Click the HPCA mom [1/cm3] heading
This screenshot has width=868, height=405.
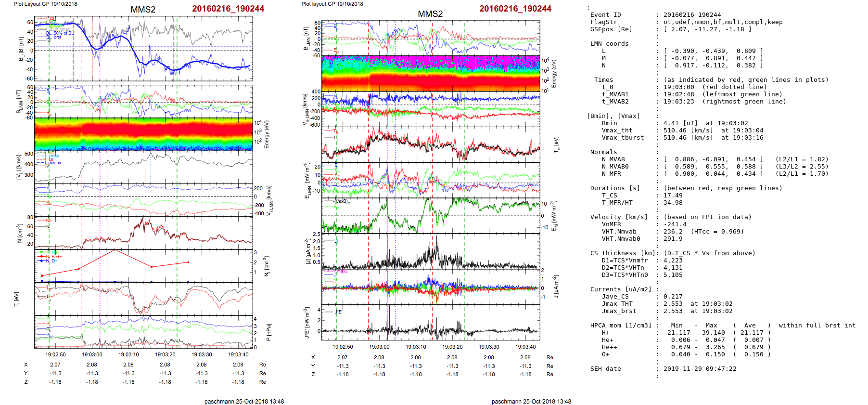click(x=621, y=326)
